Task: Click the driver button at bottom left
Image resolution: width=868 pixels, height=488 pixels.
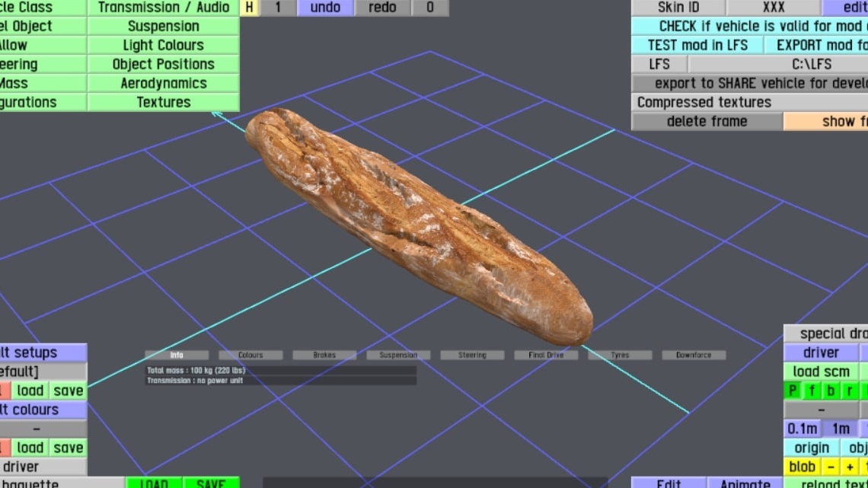Action: [x=43, y=467]
